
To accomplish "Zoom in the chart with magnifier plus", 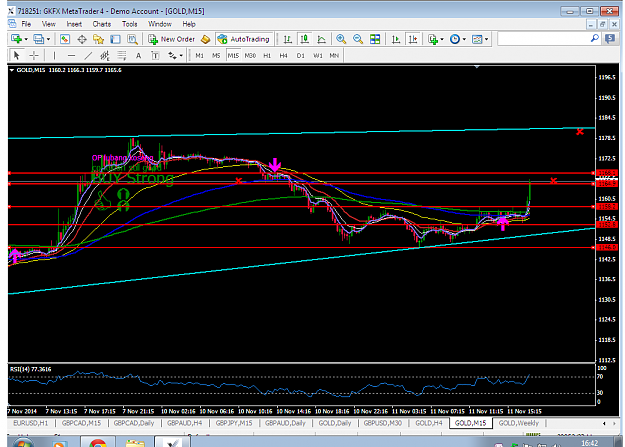I will pyautogui.click(x=341, y=39).
